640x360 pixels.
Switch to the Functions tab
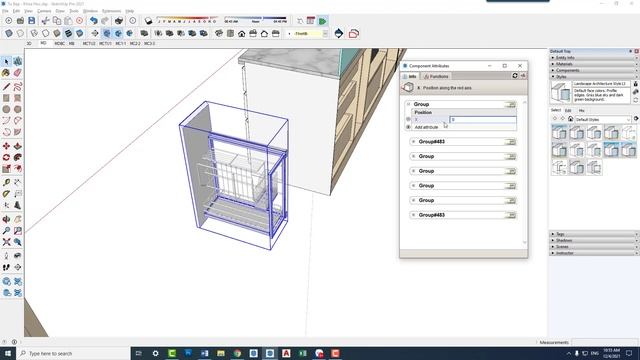pyautogui.click(x=436, y=76)
